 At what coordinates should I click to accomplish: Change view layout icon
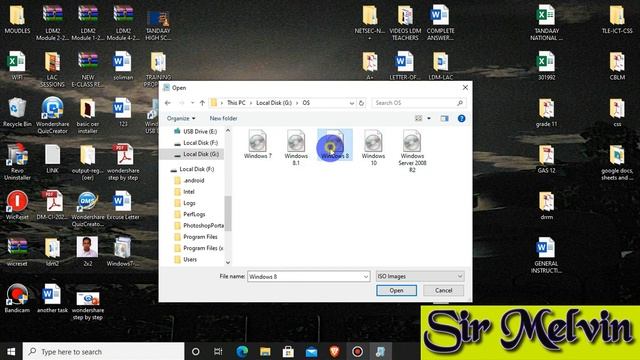418,118
